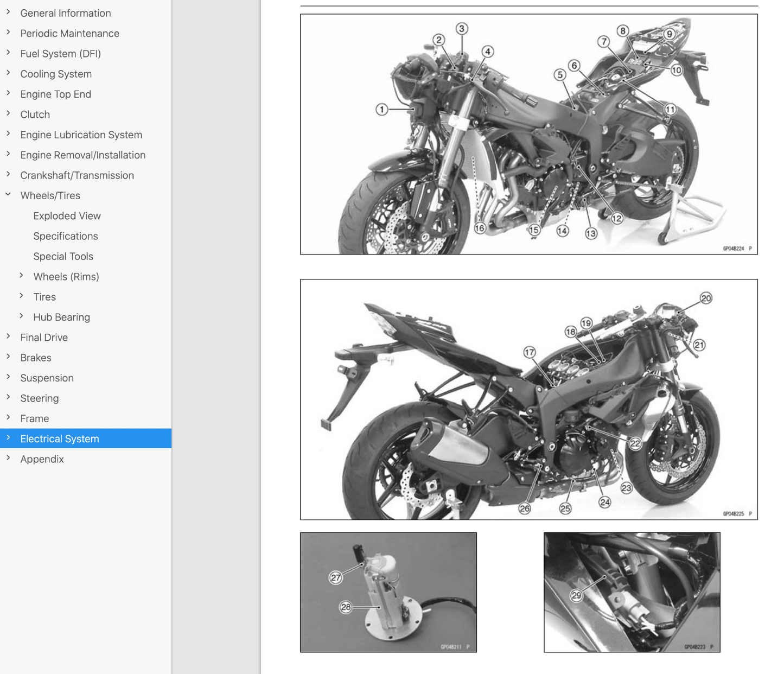
Task: Click the close-up photo showing callout 29
Action: (x=632, y=592)
